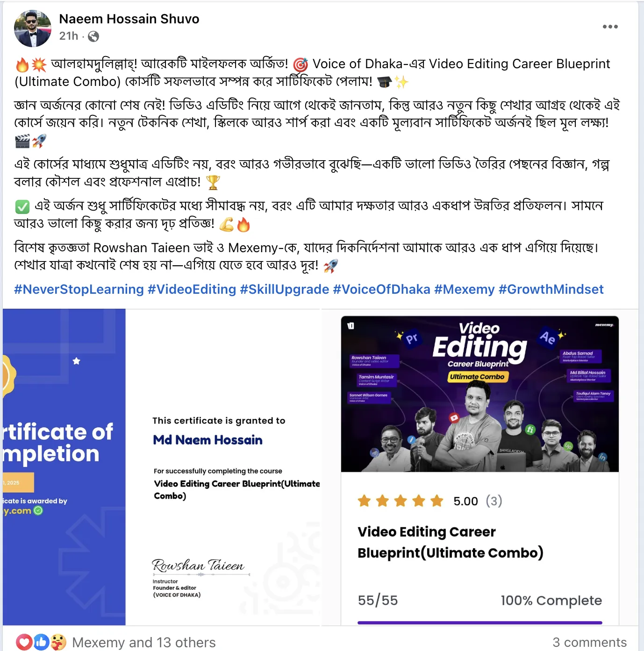Follow the #SkillUpgrade hashtag link
Screen dimensions: 644x651
click(285, 290)
